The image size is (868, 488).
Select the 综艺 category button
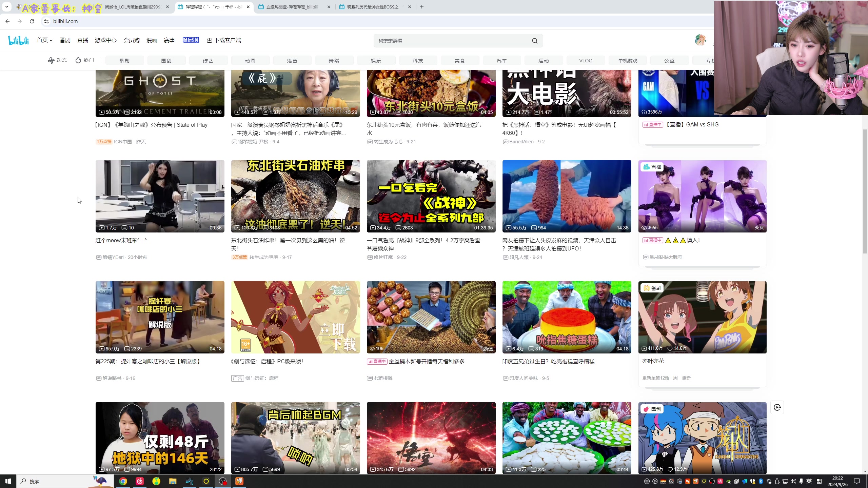click(x=209, y=61)
